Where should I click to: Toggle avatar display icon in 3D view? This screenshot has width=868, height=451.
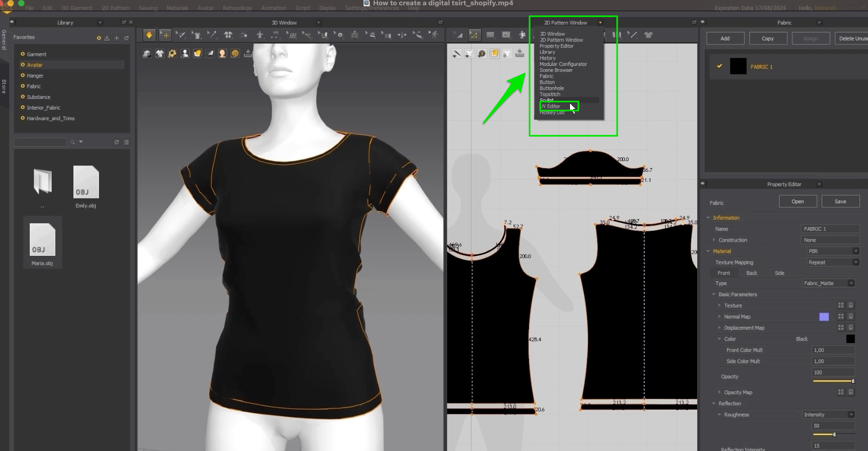185,54
